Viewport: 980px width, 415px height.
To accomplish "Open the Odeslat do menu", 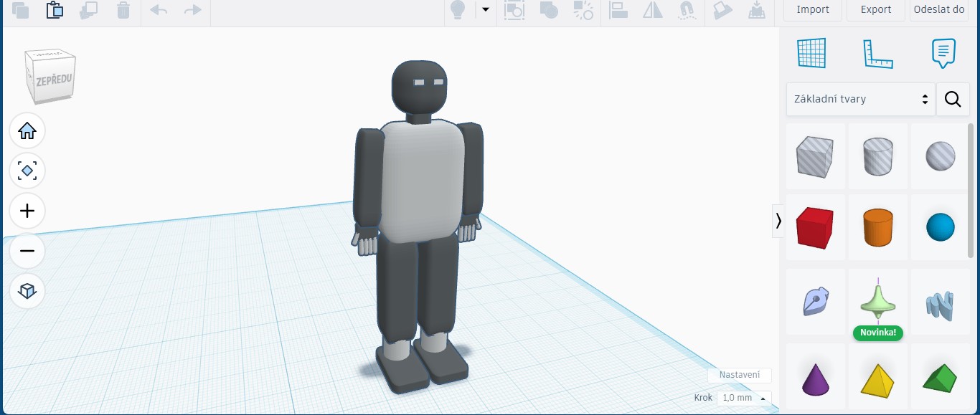I will [x=938, y=9].
